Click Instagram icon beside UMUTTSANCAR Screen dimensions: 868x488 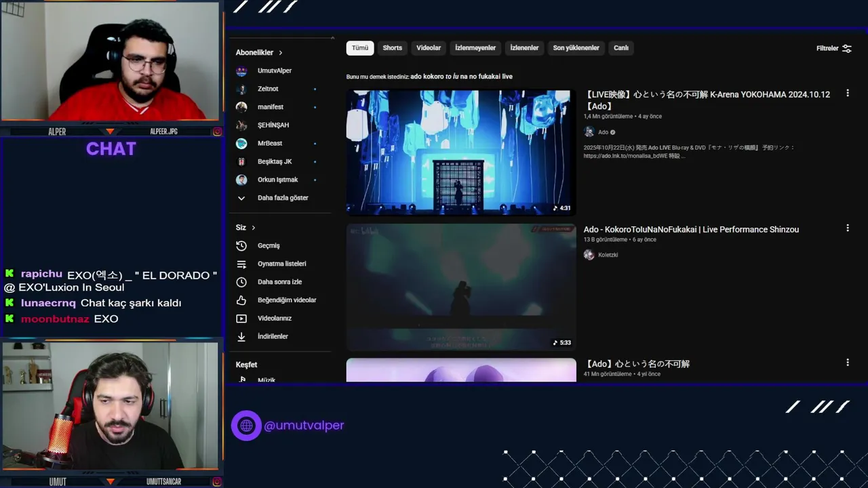[x=217, y=481]
